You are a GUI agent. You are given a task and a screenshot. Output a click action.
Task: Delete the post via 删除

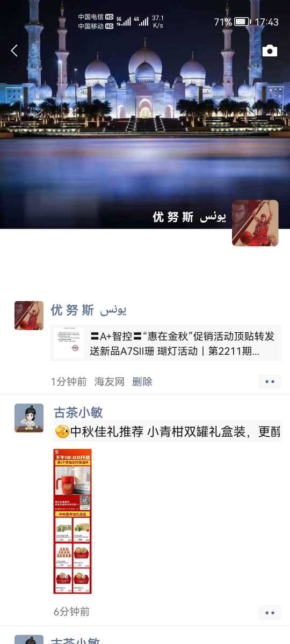[142, 382]
